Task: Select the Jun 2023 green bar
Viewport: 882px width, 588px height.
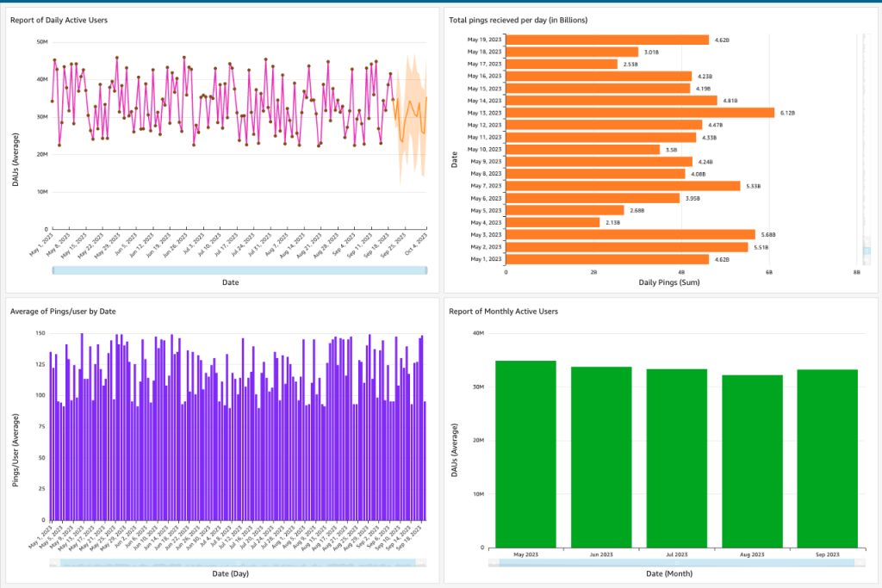Action: coord(601,457)
